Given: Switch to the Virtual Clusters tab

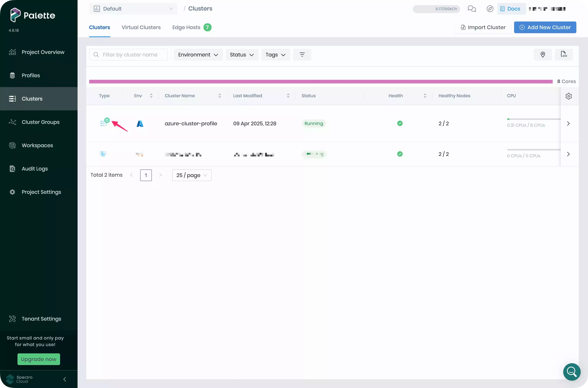Looking at the screenshot, I should click(x=141, y=27).
